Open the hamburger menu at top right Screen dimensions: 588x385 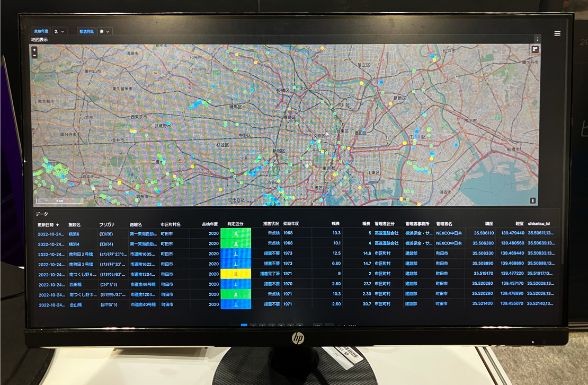click(557, 33)
